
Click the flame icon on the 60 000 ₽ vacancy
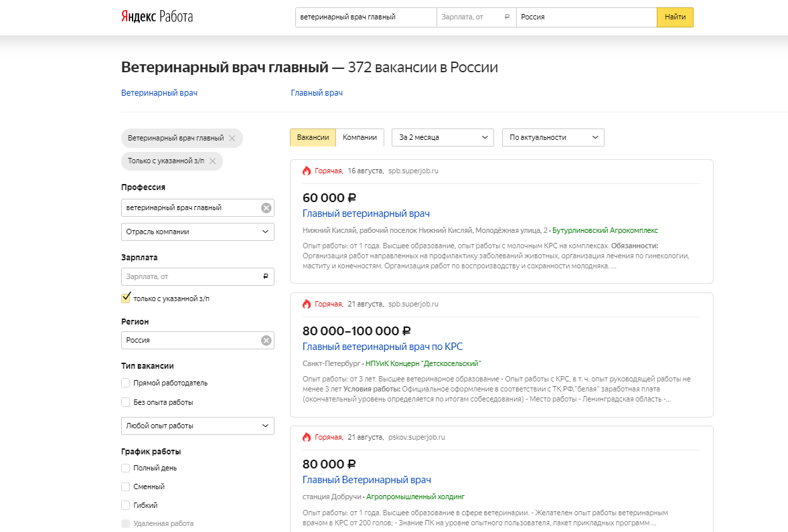pos(307,171)
